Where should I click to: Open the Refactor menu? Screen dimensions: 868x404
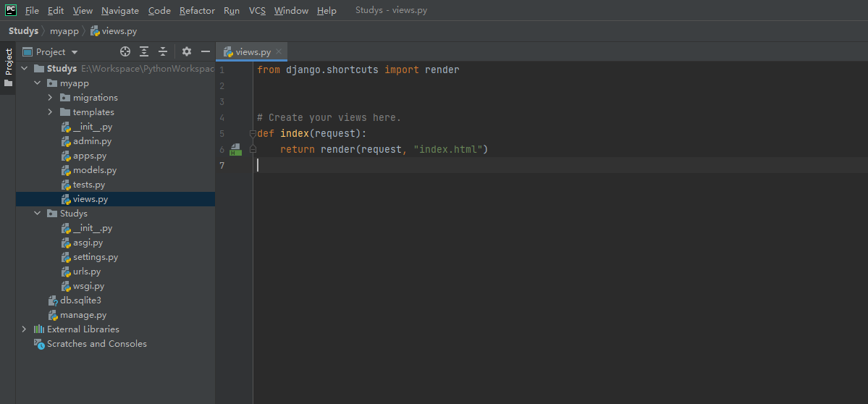197,11
